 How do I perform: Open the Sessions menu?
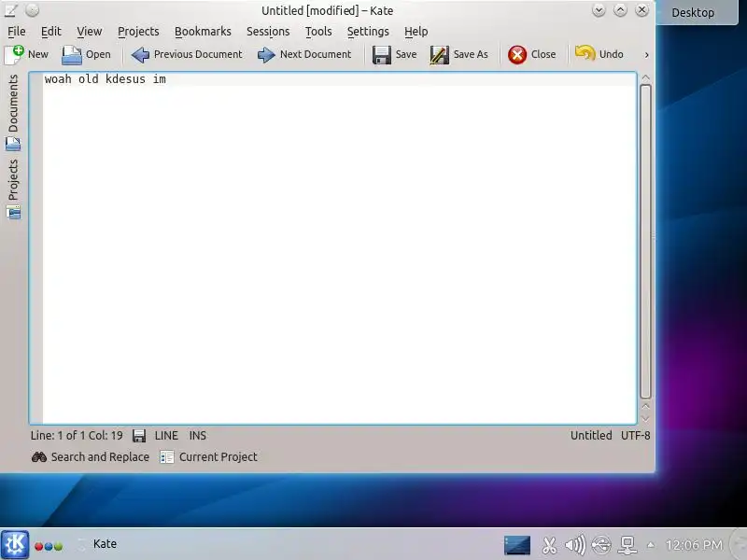(268, 32)
